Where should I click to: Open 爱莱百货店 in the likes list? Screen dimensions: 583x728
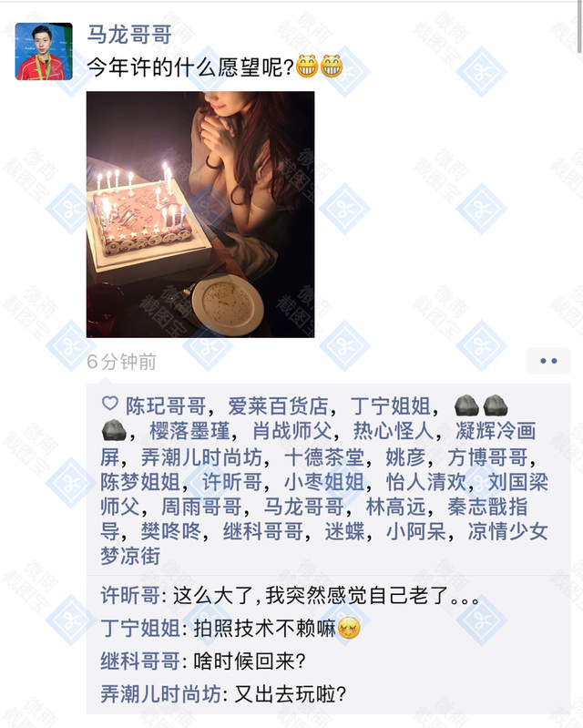278,406
